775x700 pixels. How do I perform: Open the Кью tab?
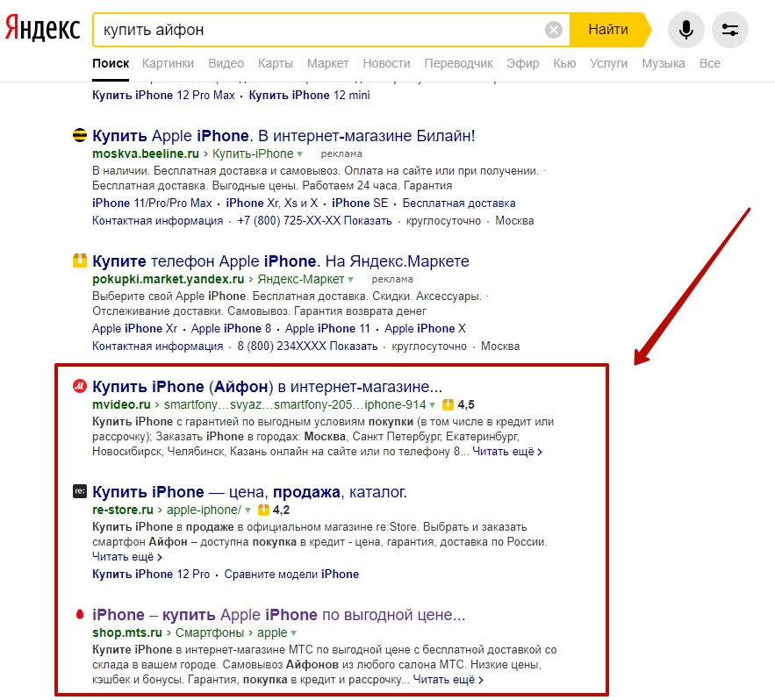coord(564,63)
